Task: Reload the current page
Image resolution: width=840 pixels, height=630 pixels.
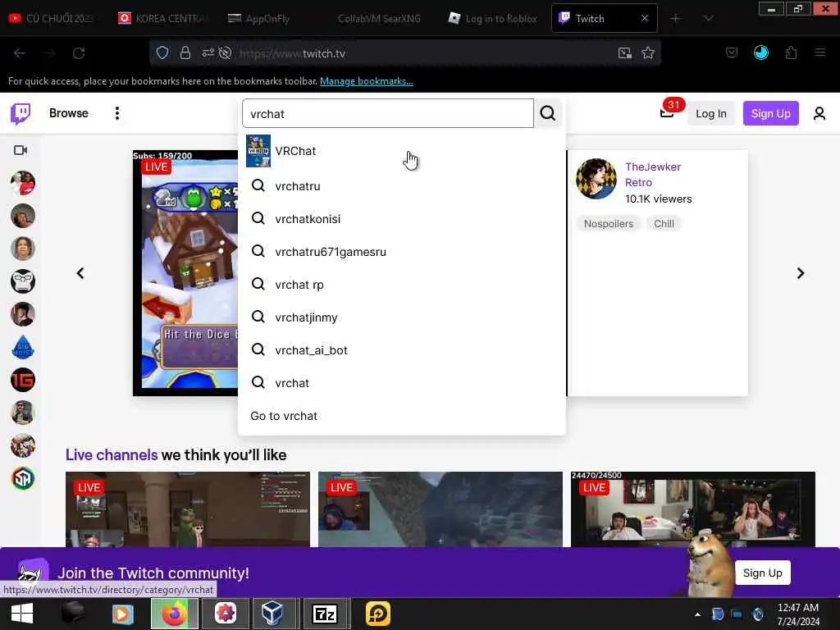Action: [x=79, y=53]
